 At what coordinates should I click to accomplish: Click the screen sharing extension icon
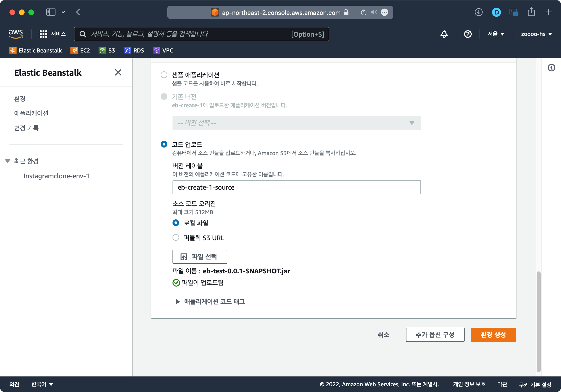[x=514, y=12]
